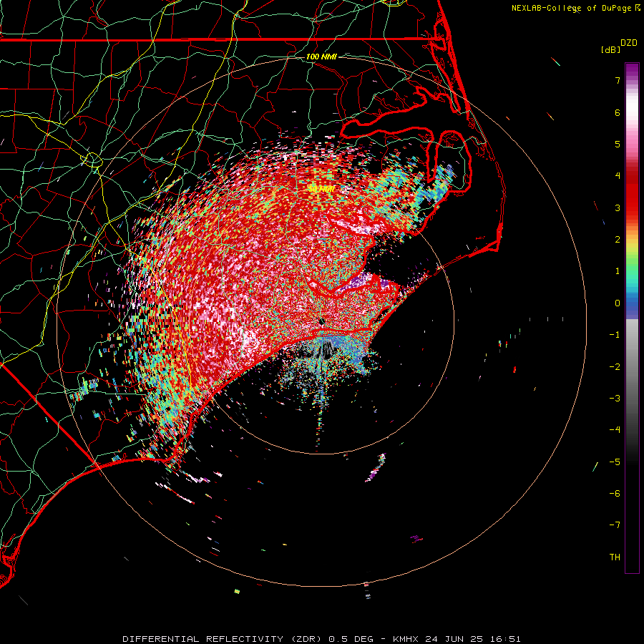Click the 3 dB value on the color scale
The height and width of the screenshot is (644, 644).
tap(618, 208)
